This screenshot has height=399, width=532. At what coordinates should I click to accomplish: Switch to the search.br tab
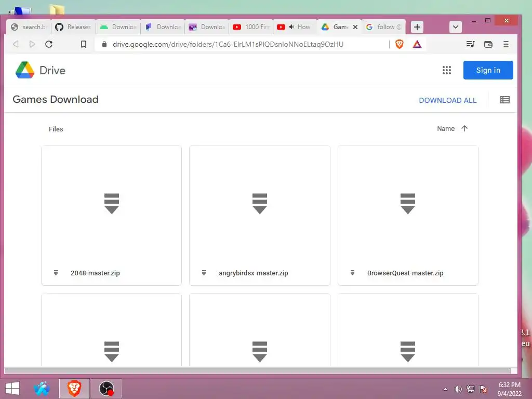(29, 27)
